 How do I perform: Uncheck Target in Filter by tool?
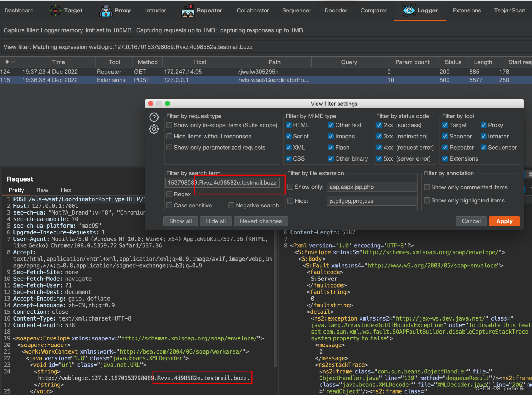[445, 125]
